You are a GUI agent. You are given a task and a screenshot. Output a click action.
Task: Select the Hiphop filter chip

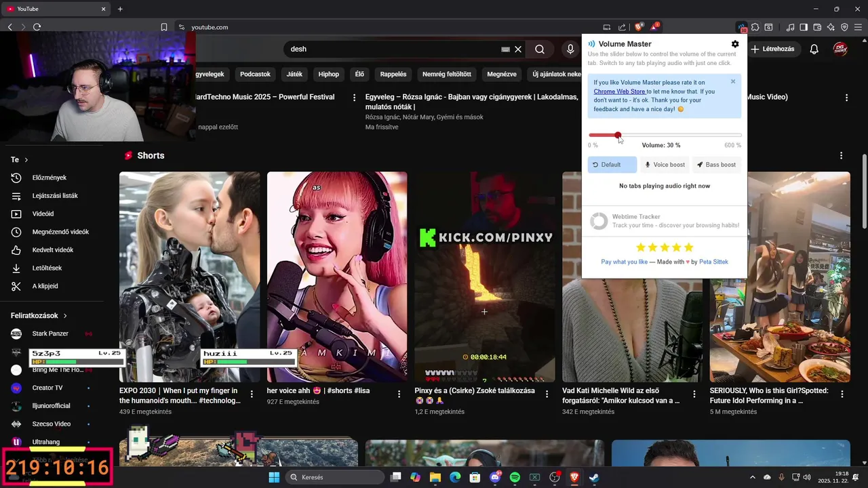tap(329, 75)
